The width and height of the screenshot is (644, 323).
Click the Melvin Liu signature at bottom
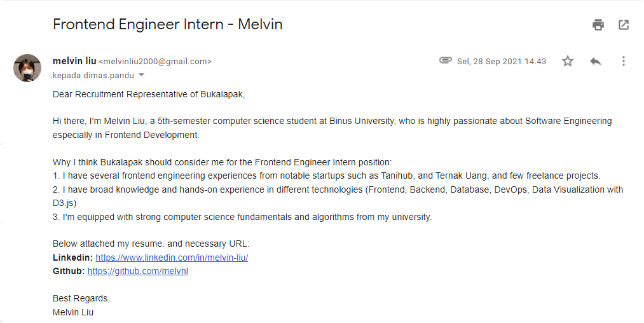[x=73, y=312]
